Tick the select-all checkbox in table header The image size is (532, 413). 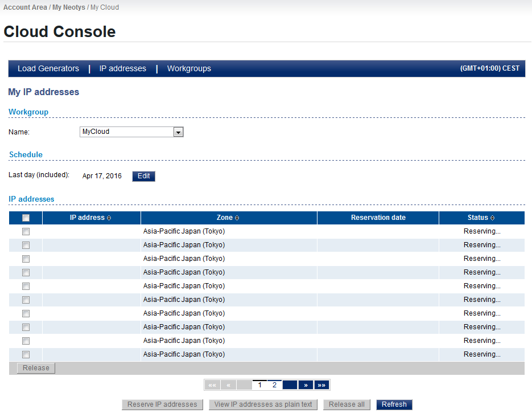click(x=26, y=218)
